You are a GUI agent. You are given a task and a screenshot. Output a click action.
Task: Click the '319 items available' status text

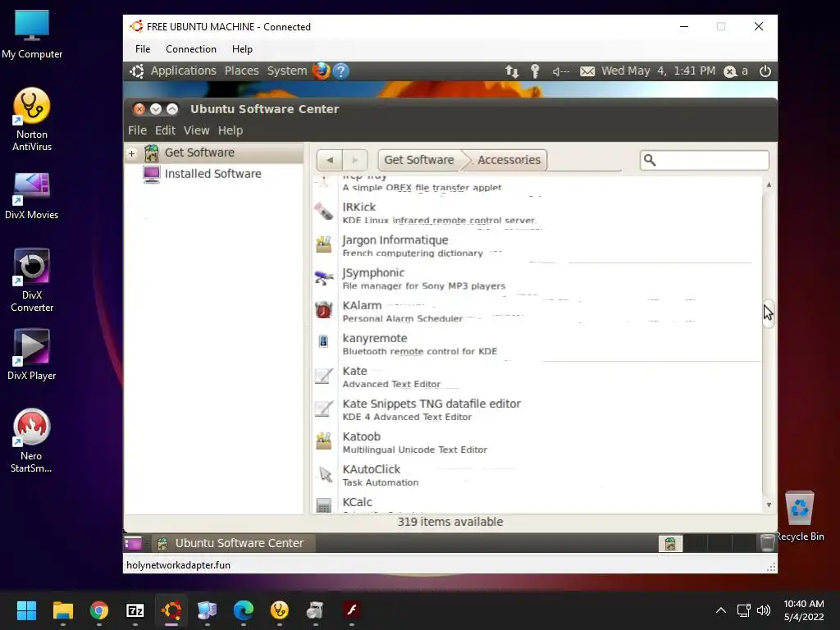tap(450, 521)
